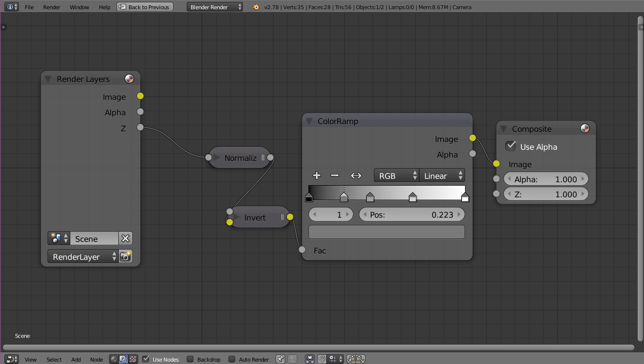Collapse the ColorRamp node
The image size is (644, 364).
[309, 121]
